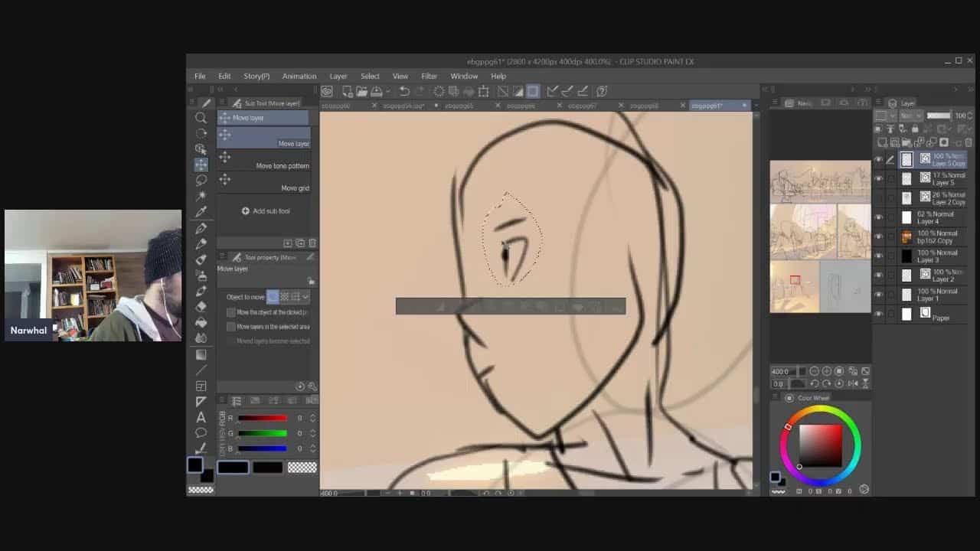This screenshot has height=551, width=980.
Task: Open the Filter menu
Action: (x=429, y=77)
